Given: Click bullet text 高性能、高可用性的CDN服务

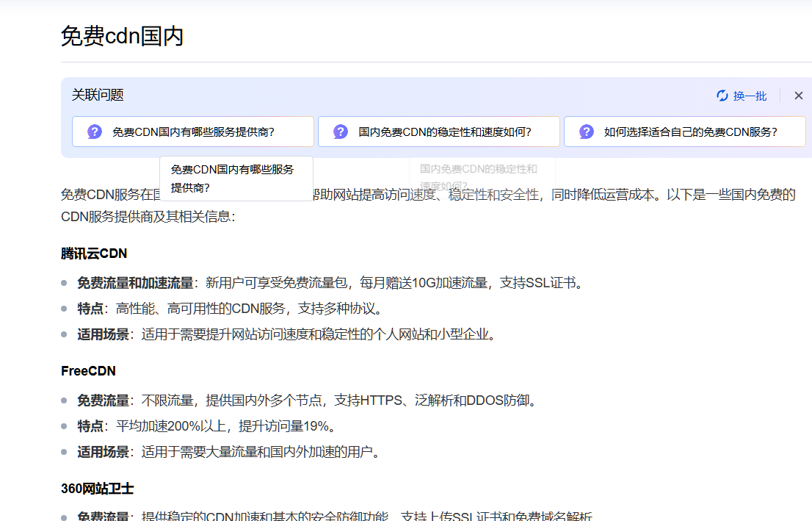Looking at the screenshot, I should click(x=200, y=309).
